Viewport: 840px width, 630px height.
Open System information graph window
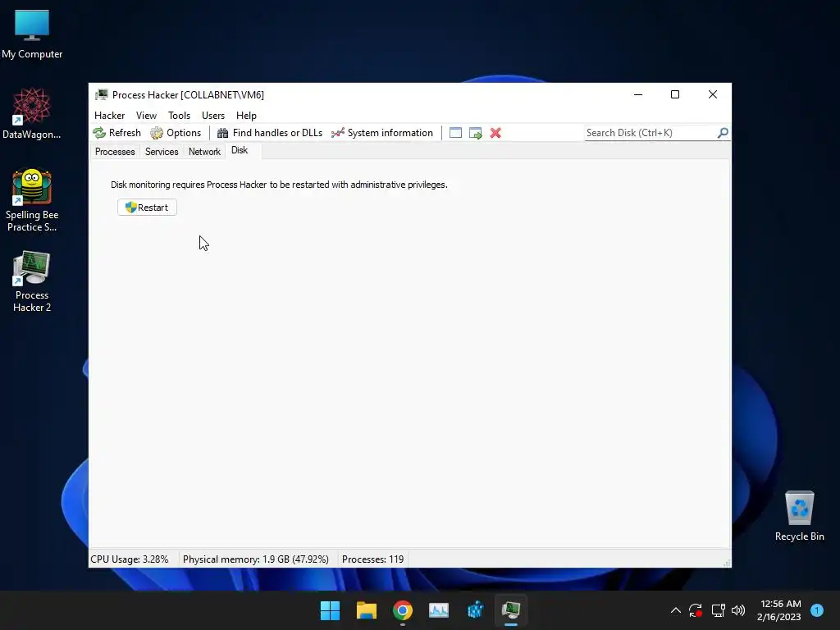382,133
